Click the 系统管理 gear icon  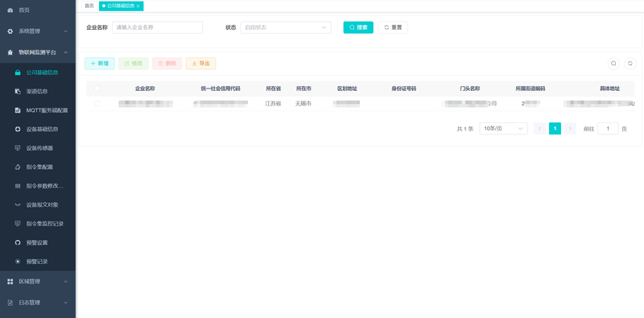click(x=10, y=31)
